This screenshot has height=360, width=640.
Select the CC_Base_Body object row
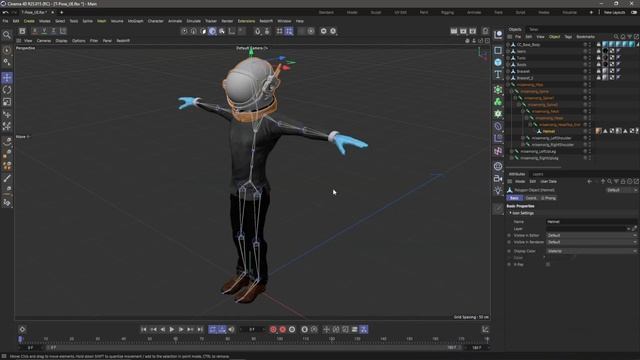(529, 44)
